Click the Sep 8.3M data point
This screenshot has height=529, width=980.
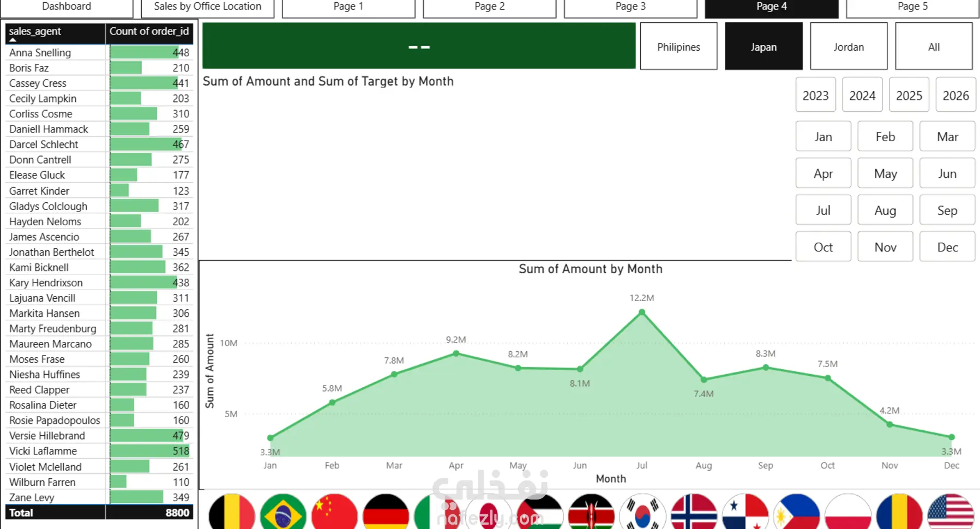[x=766, y=368]
